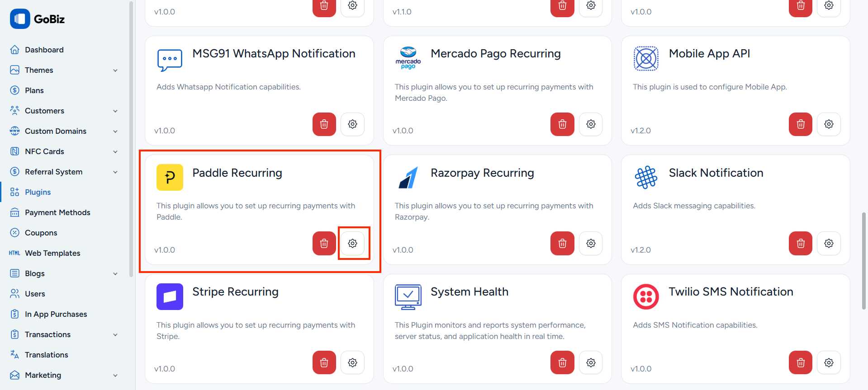Expand Referral System chevron
Viewport: 868px width, 390px height.
coord(115,172)
